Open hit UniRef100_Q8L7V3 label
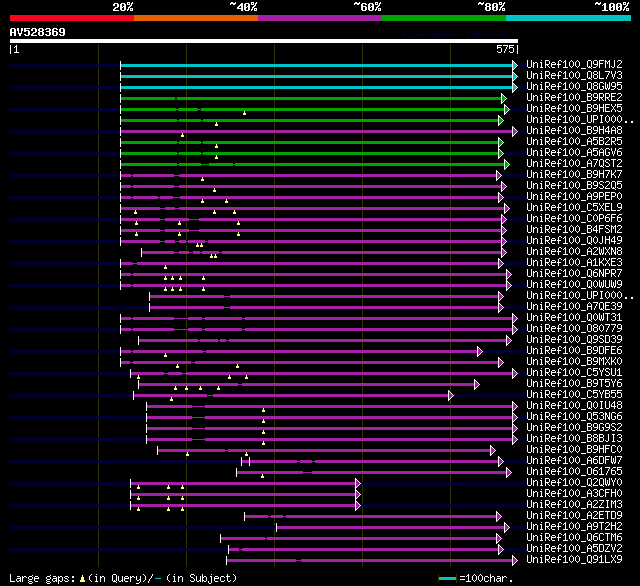The width and height of the screenshot is (640, 586). (574, 75)
